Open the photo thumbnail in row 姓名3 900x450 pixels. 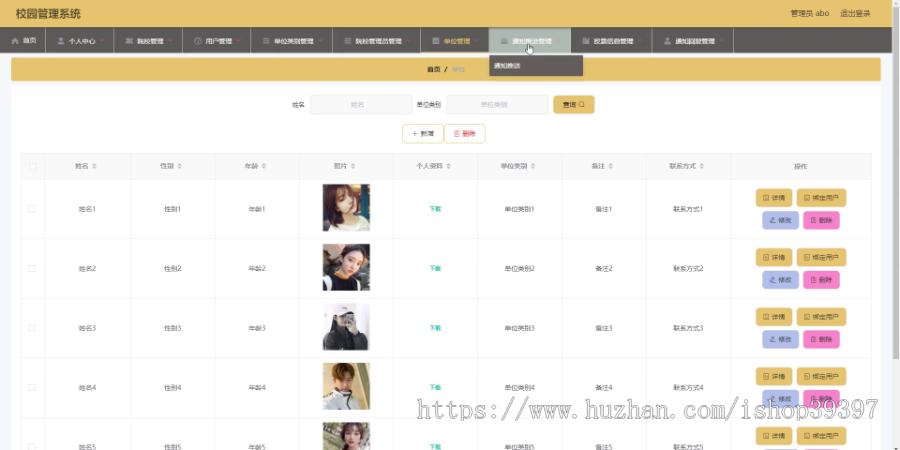pos(346,327)
